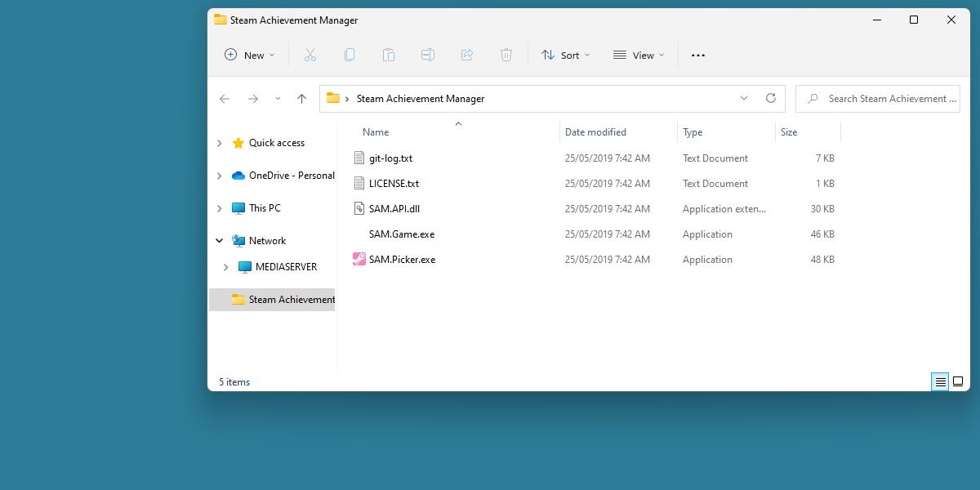Viewport: 980px width, 490px height.
Task: Click the Cut icon in the toolbar
Action: pyautogui.click(x=310, y=54)
